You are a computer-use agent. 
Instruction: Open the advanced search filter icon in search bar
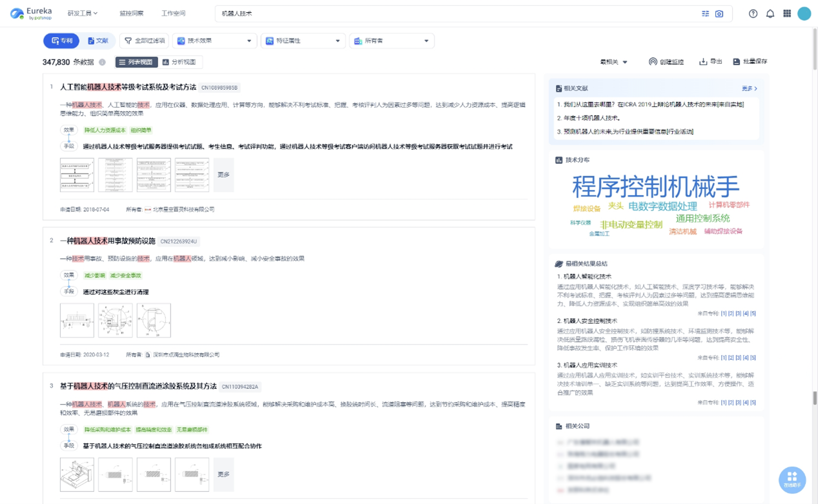[x=705, y=14]
